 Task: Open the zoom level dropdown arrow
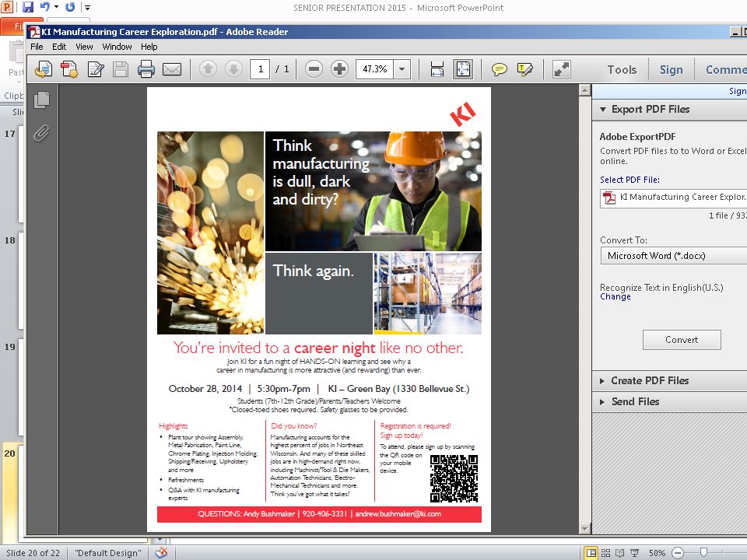[402, 69]
